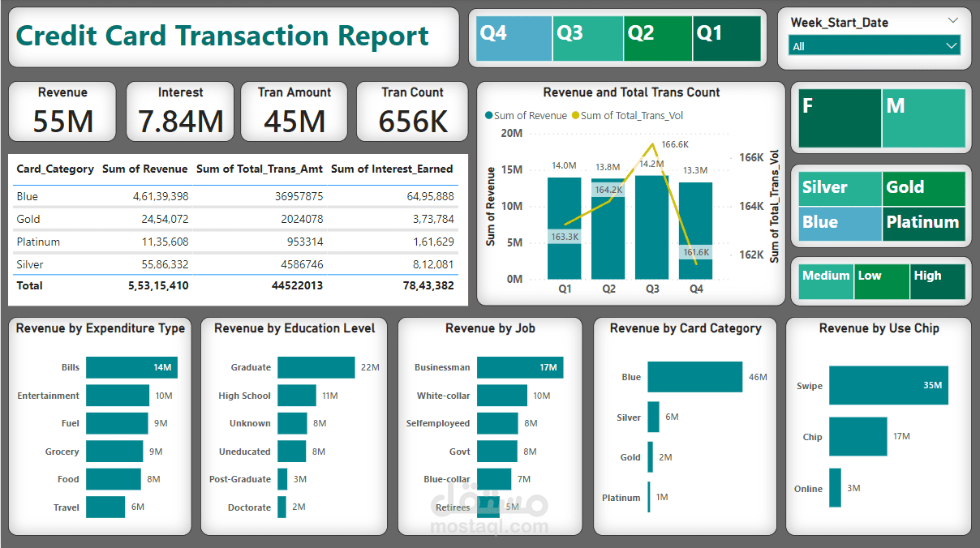Click the Tran Count 656K card
The image size is (980, 548).
pos(412,111)
